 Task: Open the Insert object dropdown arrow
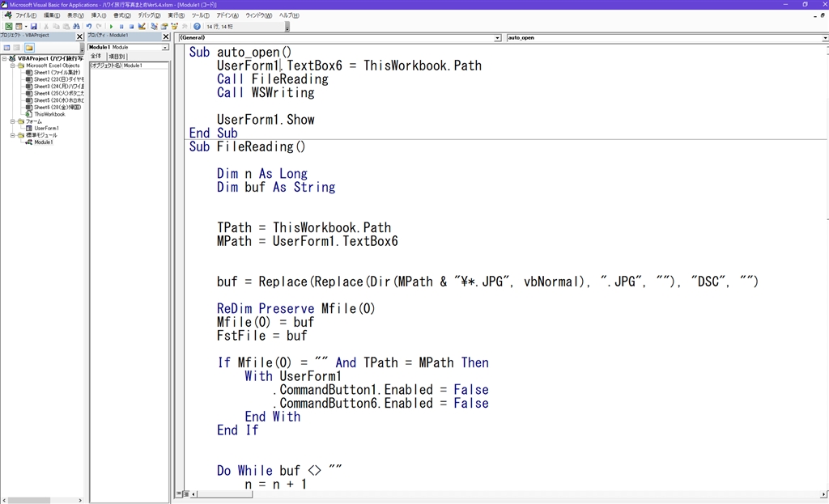pos(25,27)
